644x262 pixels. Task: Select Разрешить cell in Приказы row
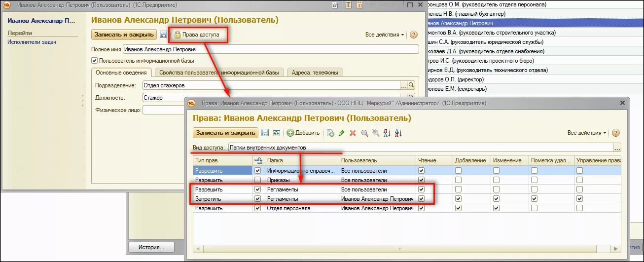(x=222, y=180)
